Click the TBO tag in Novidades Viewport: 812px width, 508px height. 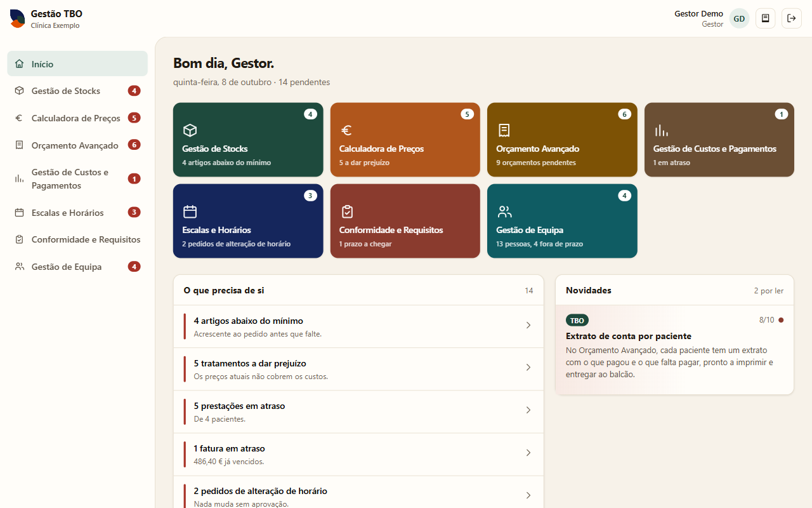point(577,321)
